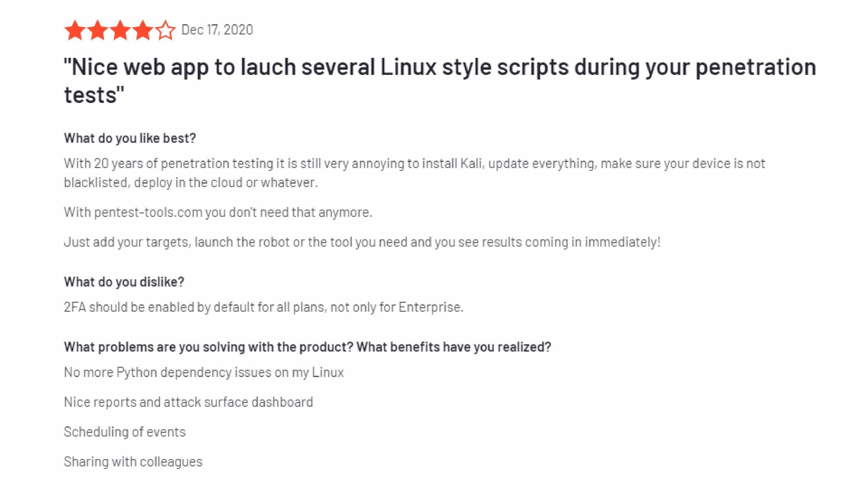
Task: Click the 'Just add your targets' paragraph
Action: tap(362, 242)
